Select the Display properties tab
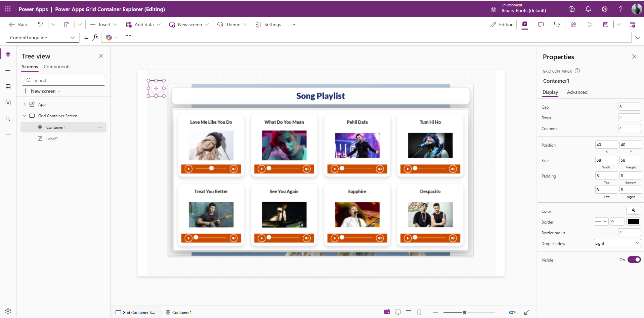Image resolution: width=644 pixels, height=318 pixels. 550,92
